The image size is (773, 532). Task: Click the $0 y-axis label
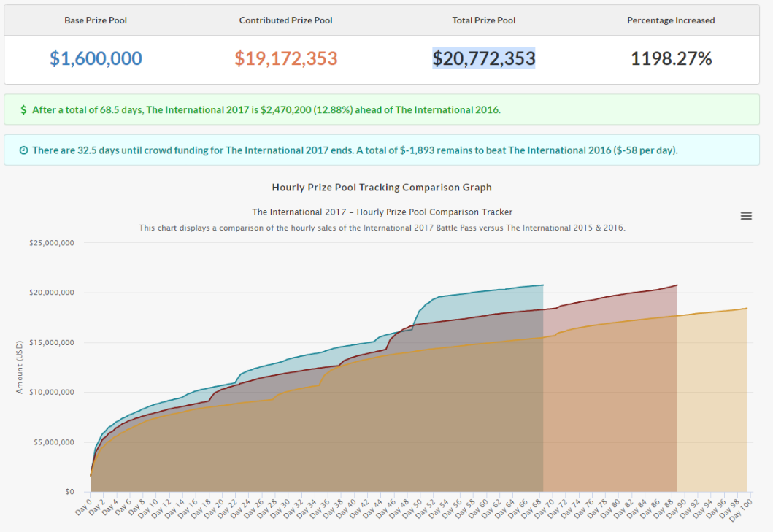[69, 492]
